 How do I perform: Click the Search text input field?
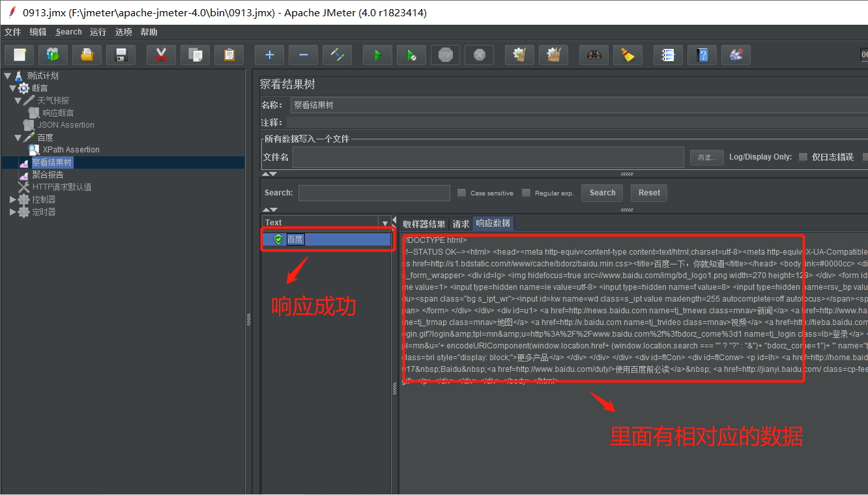[x=374, y=193]
